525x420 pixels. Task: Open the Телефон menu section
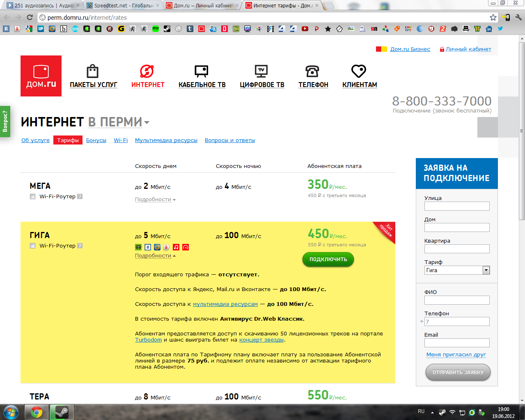(313, 76)
